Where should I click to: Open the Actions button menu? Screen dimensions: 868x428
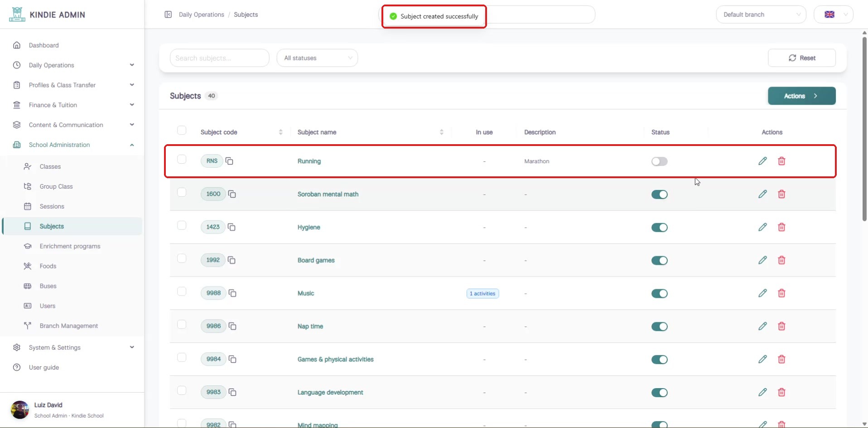pyautogui.click(x=802, y=96)
